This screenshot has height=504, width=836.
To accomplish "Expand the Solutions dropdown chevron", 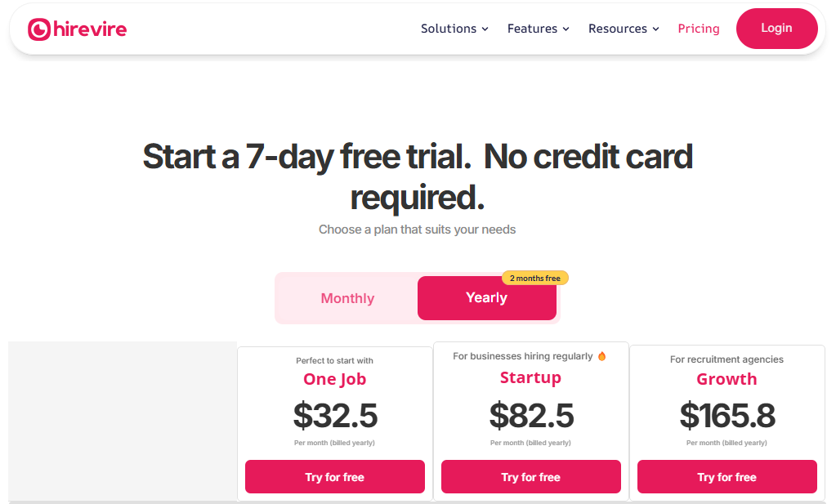I will pyautogui.click(x=485, y=29).
